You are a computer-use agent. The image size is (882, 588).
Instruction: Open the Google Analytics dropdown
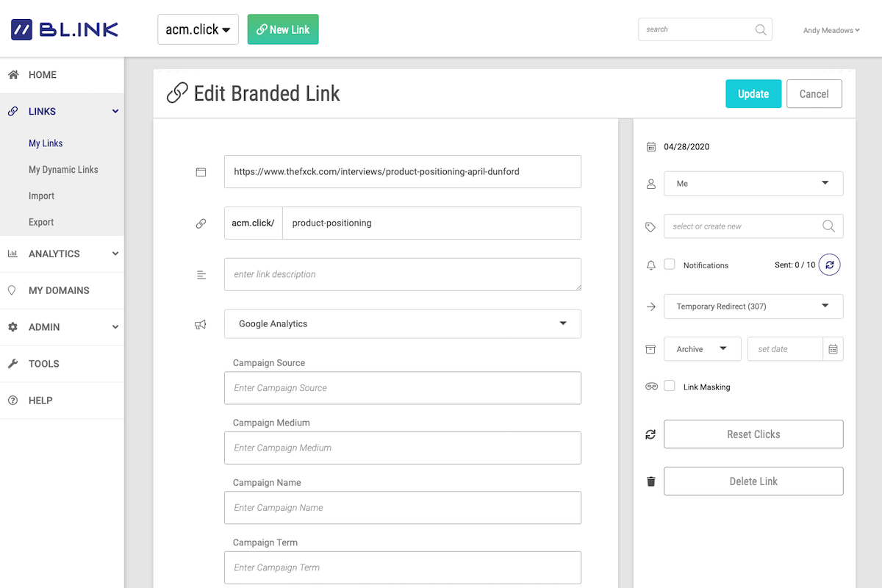tap(402, 323)
